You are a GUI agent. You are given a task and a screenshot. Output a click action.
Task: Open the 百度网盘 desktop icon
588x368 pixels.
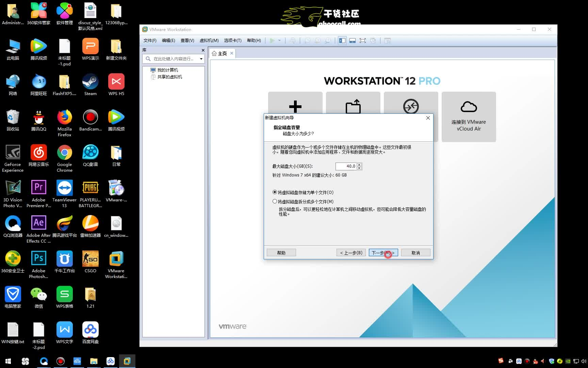tap(91, 333)
